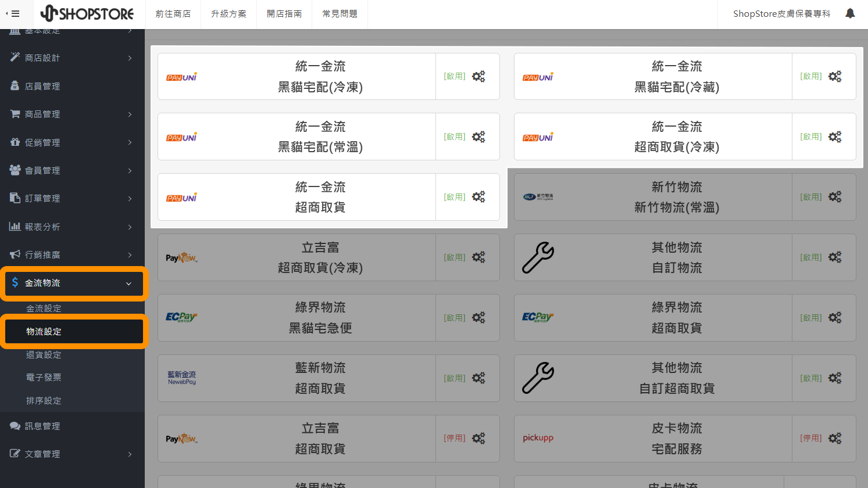Toggle [啟用] status for 統一金流 超商取貨(冷凍)

[811, 137]
